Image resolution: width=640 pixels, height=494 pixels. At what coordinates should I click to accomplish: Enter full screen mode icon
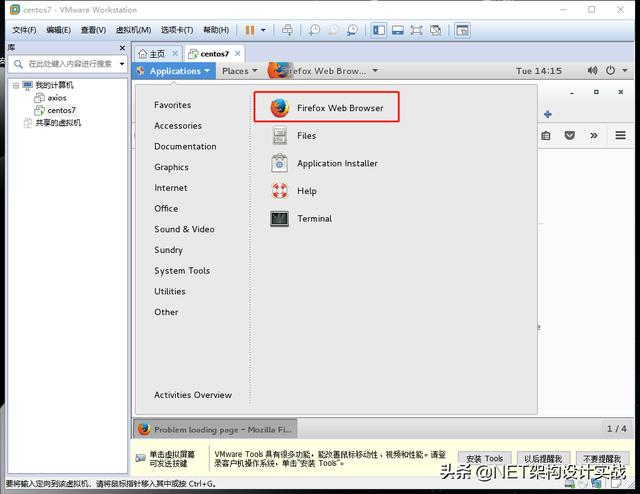pyautogui.click(x=416, y=30)
